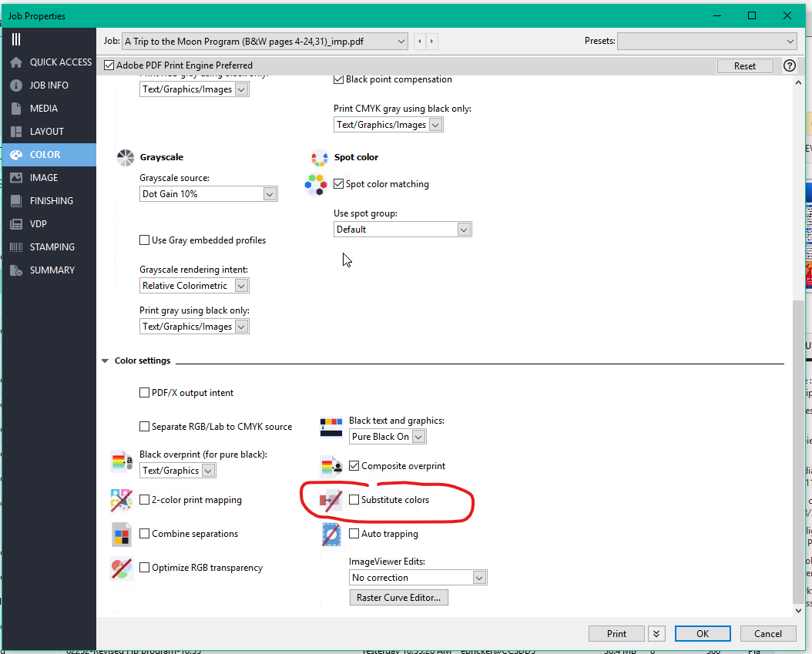Collapse the sidebar using the bars icon
The height and width of the screenshot is (654, 812).
coord(16,39)
